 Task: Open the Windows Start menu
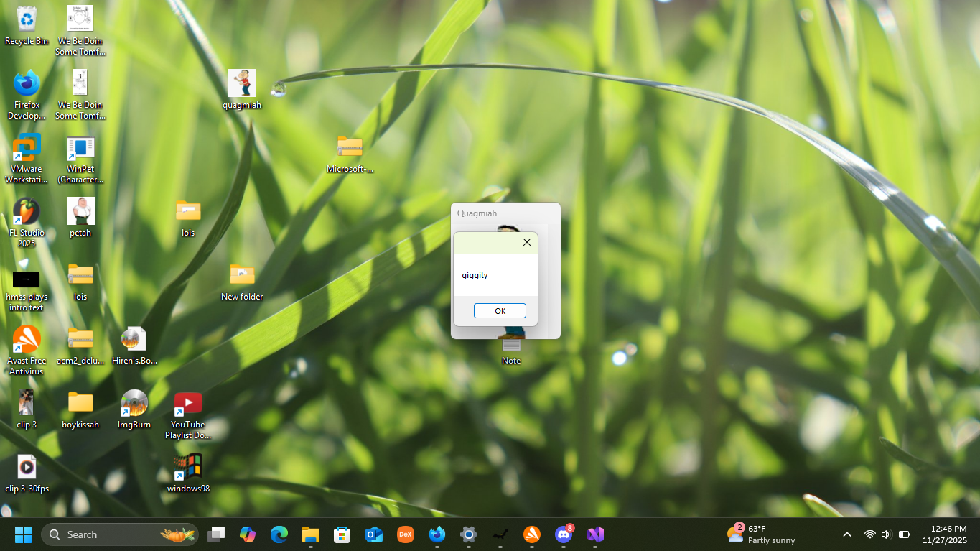pos(24,534)
